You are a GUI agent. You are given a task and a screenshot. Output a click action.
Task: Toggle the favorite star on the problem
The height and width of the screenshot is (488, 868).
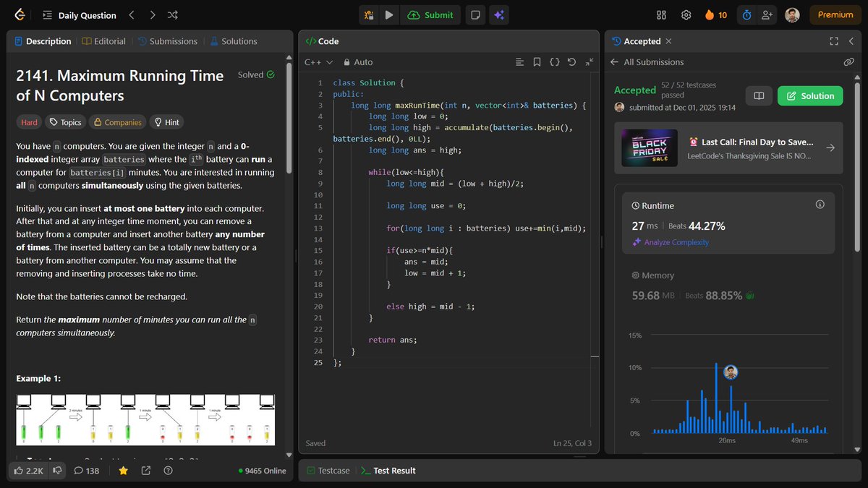[x=123, y=471]
